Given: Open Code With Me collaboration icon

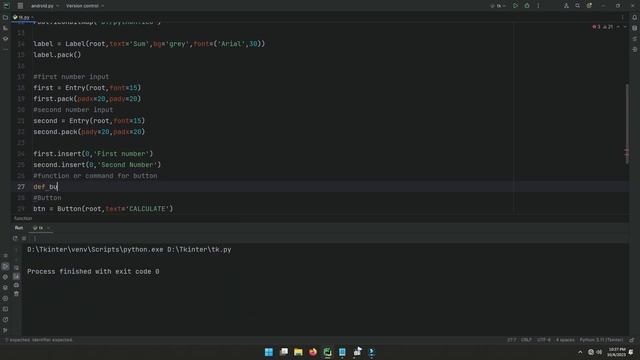Looking at the screenshot, I should point(566,6).
